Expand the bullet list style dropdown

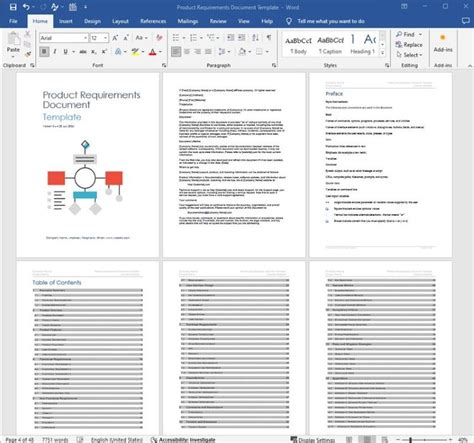click(184, 38)
